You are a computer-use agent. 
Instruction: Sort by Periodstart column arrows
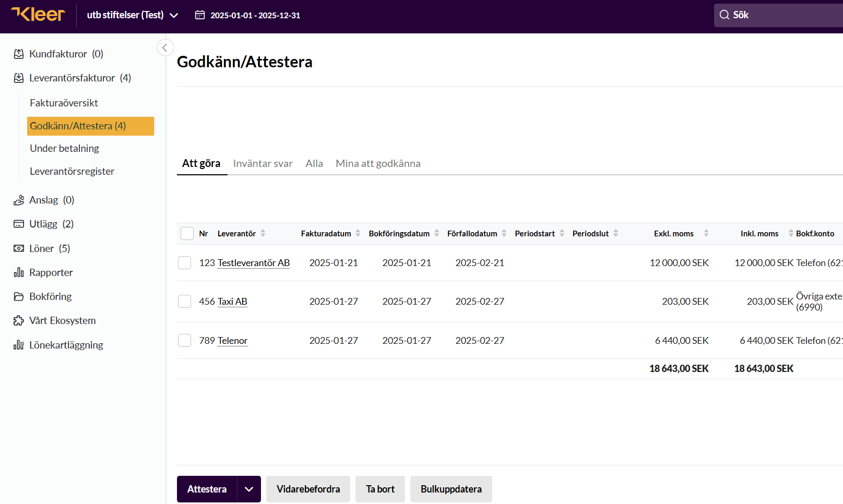562,233
